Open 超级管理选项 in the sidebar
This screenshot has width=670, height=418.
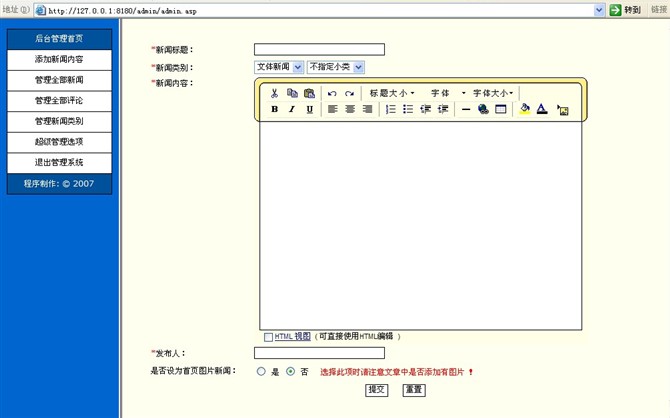pos(59,141)
